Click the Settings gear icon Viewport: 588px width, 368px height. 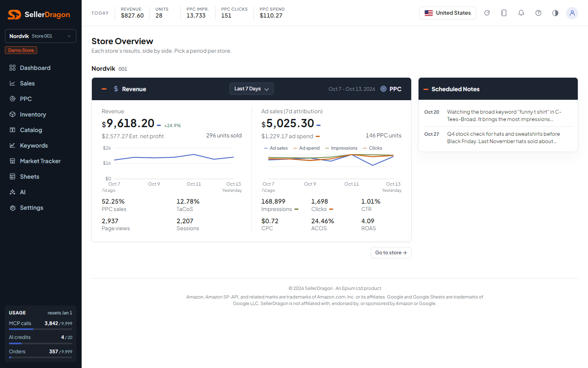[13, 208]
